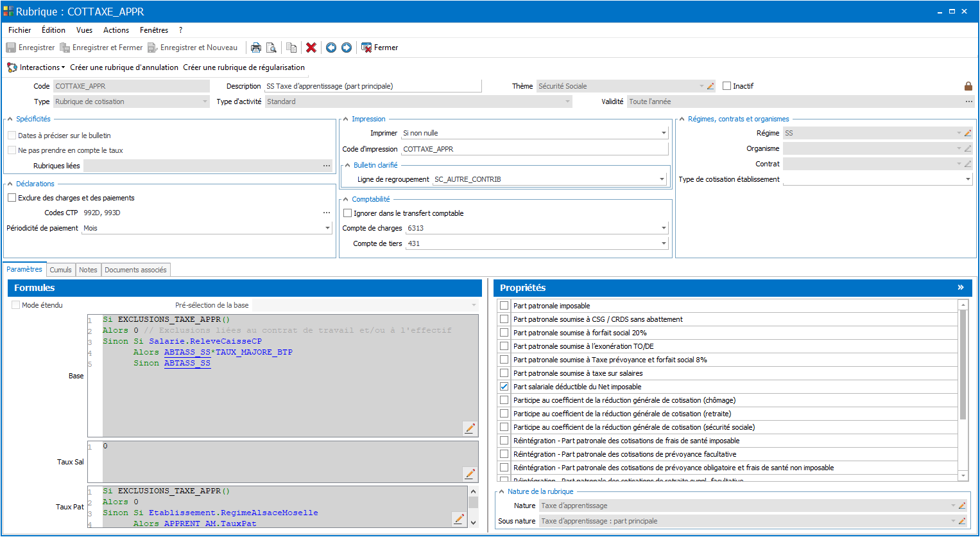Click Créer une rubrique d'annulation
This screenshot has height=537, width=980.
point(125,67)
